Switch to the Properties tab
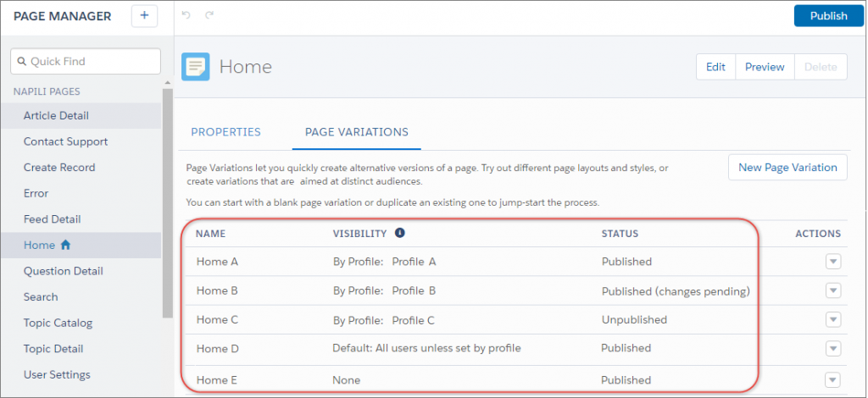 [225, 132]
